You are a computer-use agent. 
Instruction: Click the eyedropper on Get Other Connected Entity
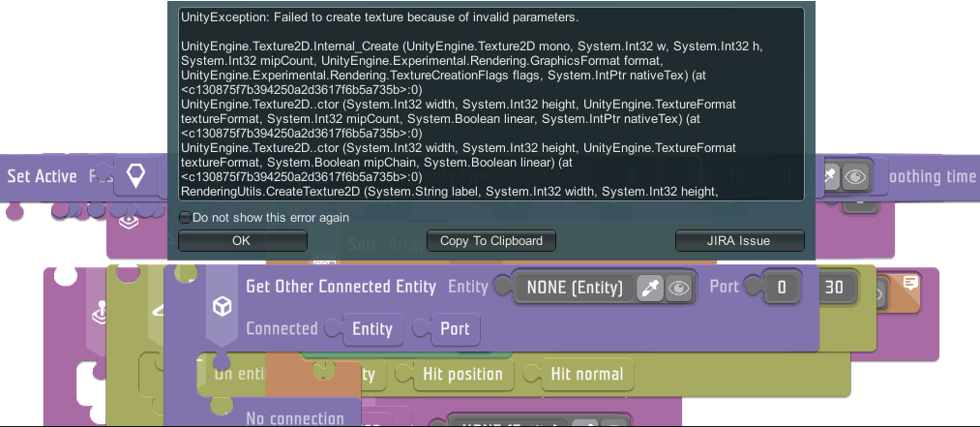pos(651,288)
